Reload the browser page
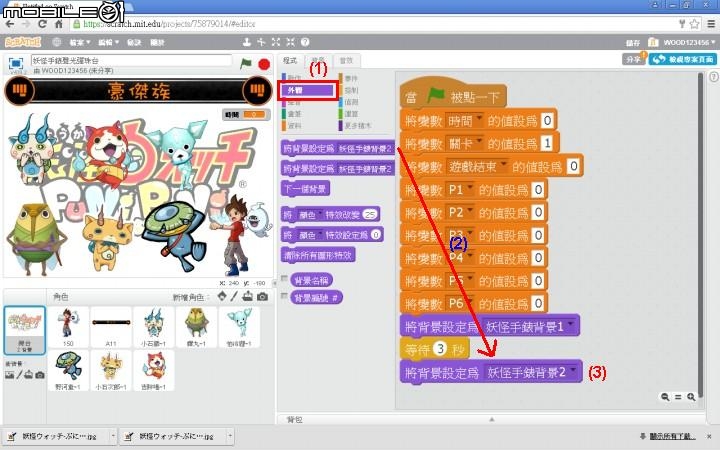The image size is (720, 450). (x=43, y=24)
